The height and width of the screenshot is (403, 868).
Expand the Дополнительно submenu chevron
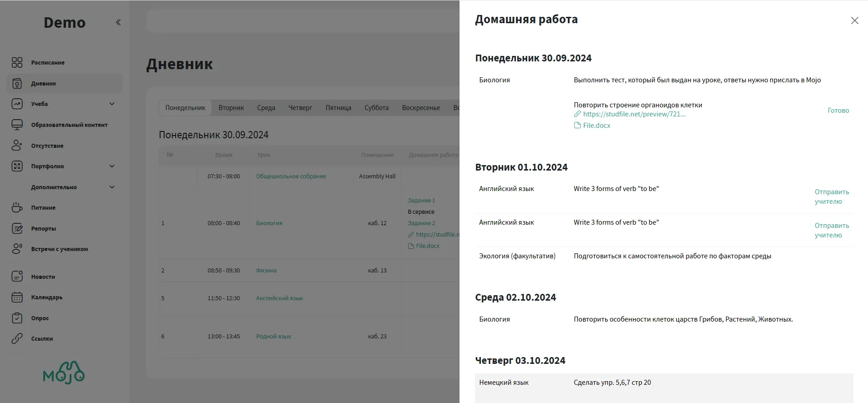pos(112,187)
